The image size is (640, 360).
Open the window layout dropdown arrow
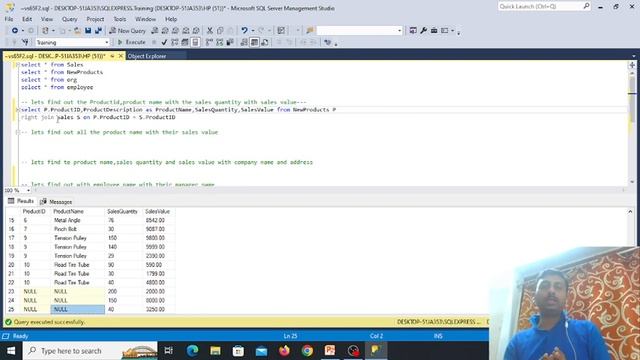(x=453, y=31)
